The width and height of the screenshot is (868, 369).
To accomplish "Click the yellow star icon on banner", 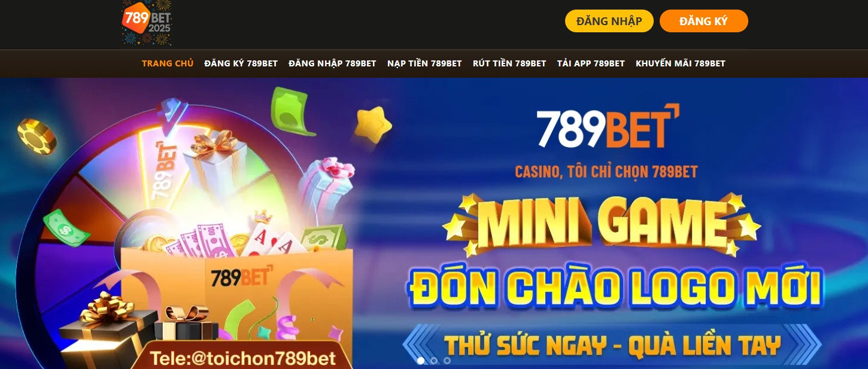I will 372,124.
